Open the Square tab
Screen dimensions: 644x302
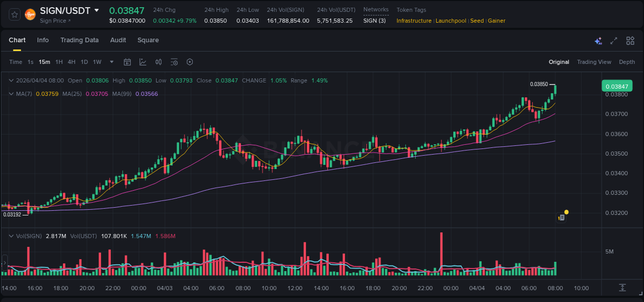(x=148, y=40)
